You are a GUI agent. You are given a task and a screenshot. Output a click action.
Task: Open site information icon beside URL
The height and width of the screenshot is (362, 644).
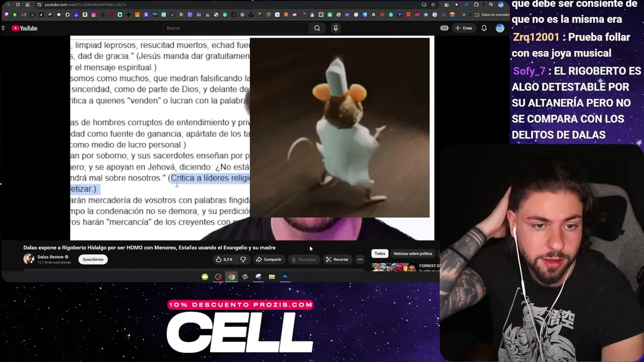coord(39,5)
